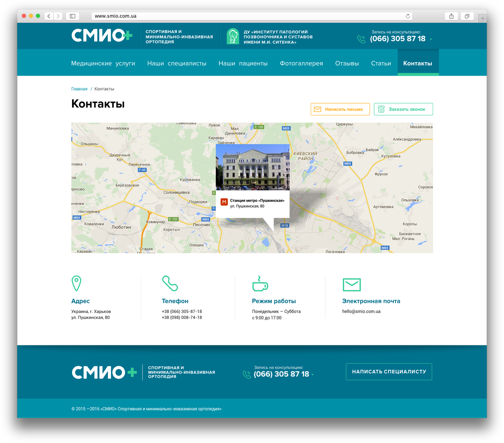Screen dimensions: 504x443
Task: Click the building photo in the map popup
Action: point(253,167)
